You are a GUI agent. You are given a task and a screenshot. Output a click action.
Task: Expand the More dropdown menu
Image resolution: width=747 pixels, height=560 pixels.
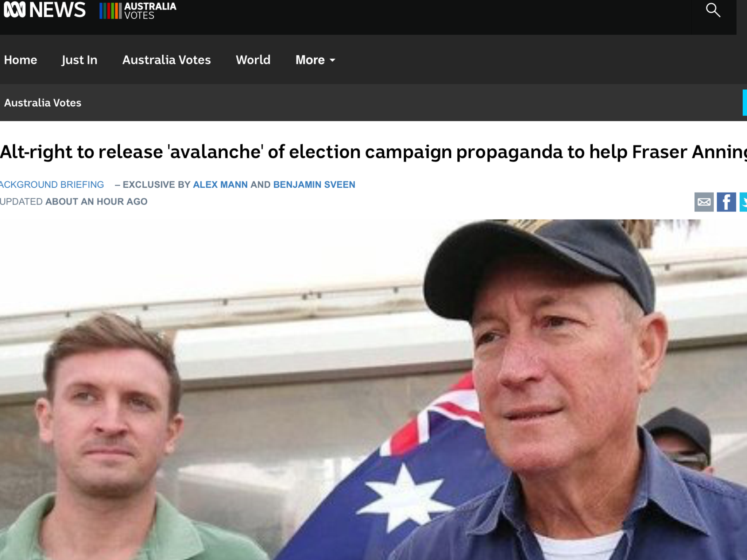(x=315, y=60)
